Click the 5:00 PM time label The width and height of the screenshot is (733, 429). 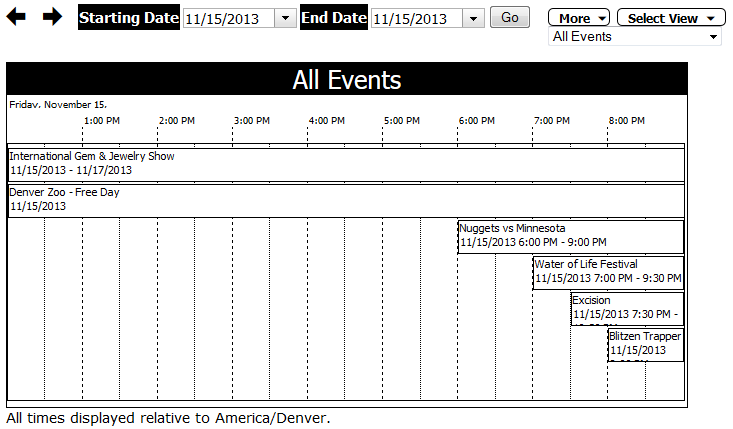tap(402, 121)
